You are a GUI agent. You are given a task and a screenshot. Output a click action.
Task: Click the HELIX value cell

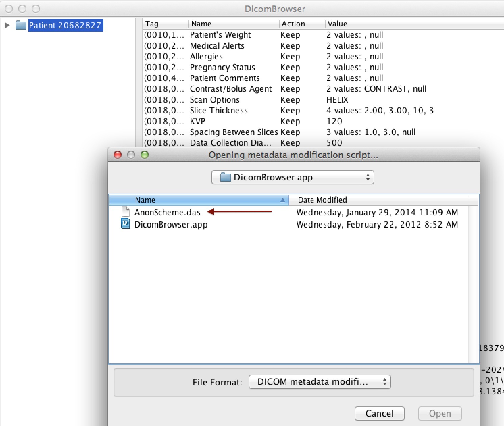[337, 100]
